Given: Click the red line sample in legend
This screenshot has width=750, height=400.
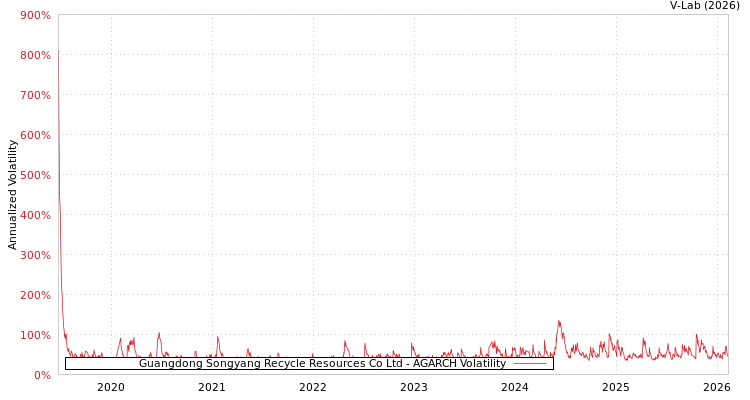Looking at the screenshot, I should (x=529, y=364).
